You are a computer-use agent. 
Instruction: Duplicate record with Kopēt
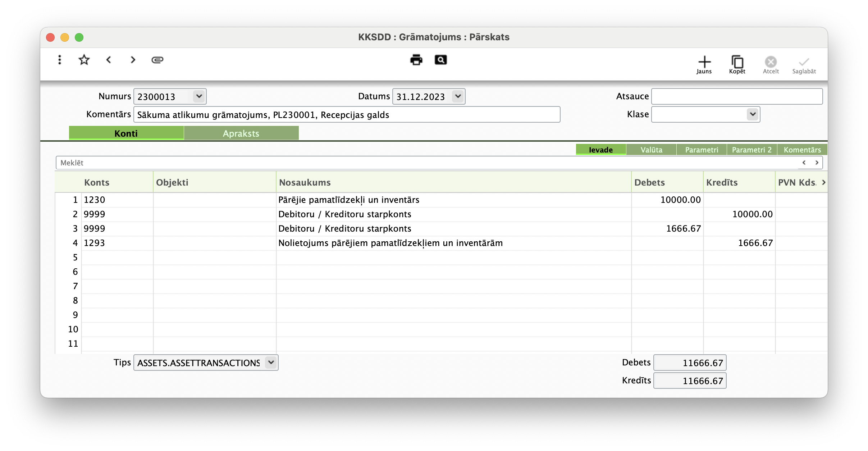(x=737, y=65)
